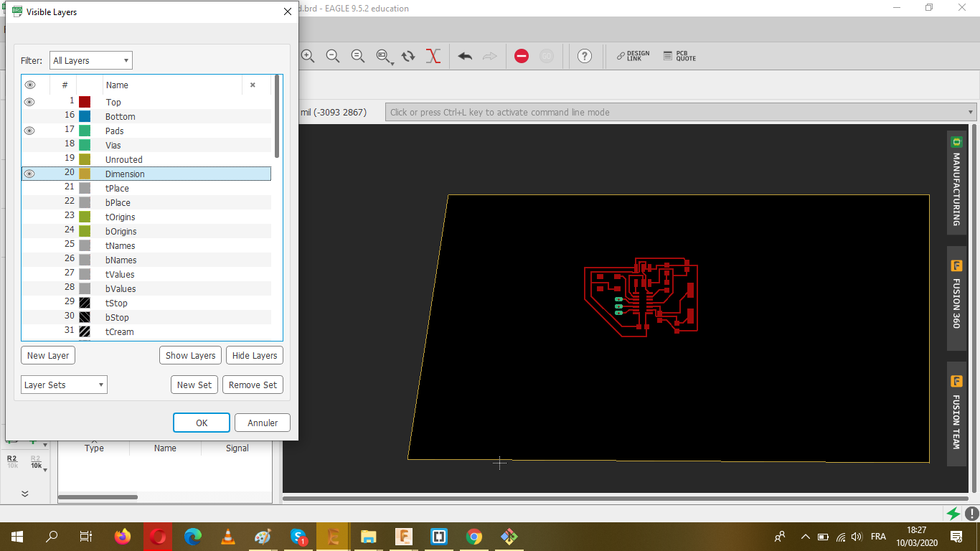Open the help question mark icon
This screenshot has width=980, height=551.
coord(585,56)
